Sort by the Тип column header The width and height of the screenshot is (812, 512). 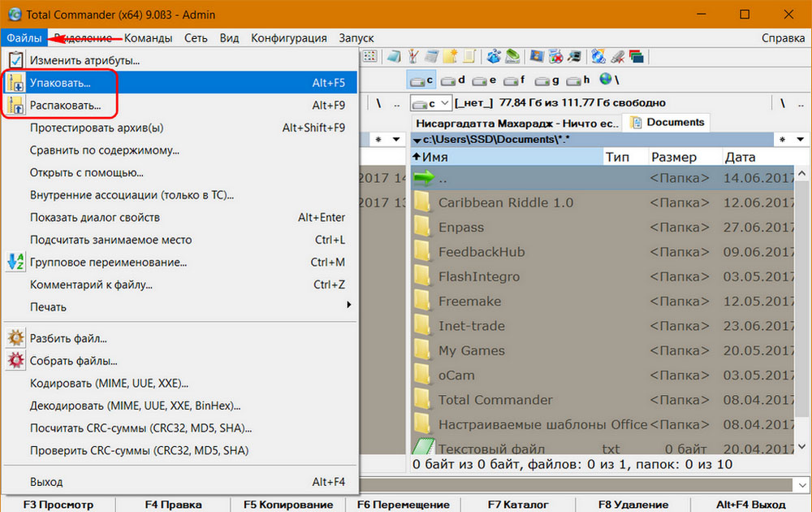[625, 157]
